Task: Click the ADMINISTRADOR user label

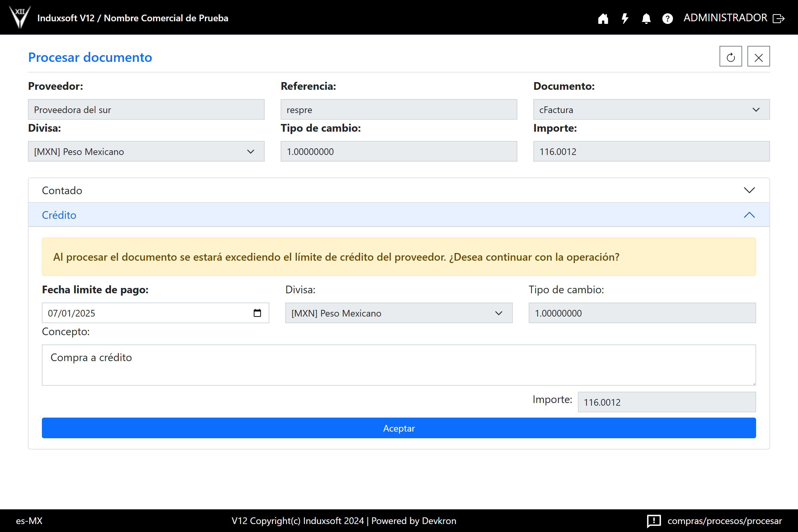Action: pyautogui.click(x=725, y=18)
